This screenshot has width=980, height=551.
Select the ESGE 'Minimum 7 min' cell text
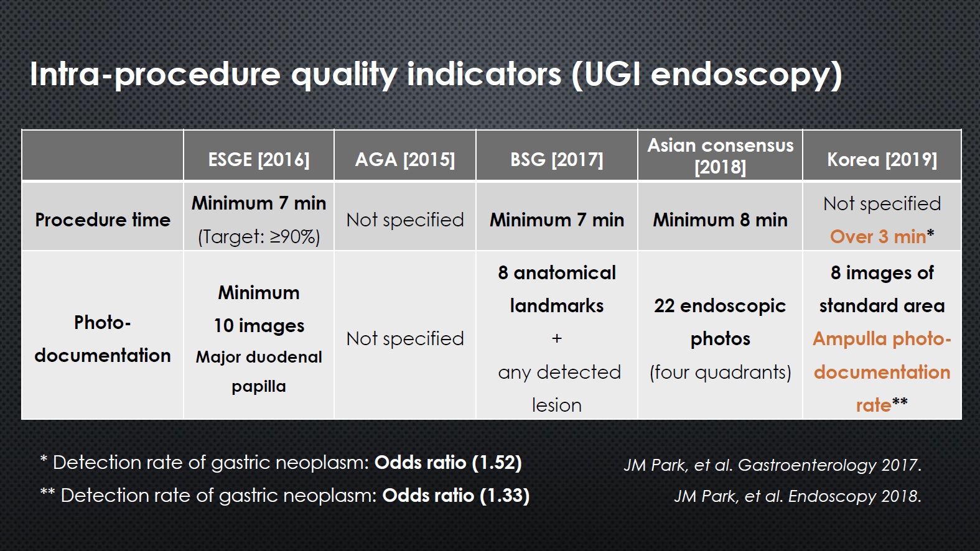259,203
